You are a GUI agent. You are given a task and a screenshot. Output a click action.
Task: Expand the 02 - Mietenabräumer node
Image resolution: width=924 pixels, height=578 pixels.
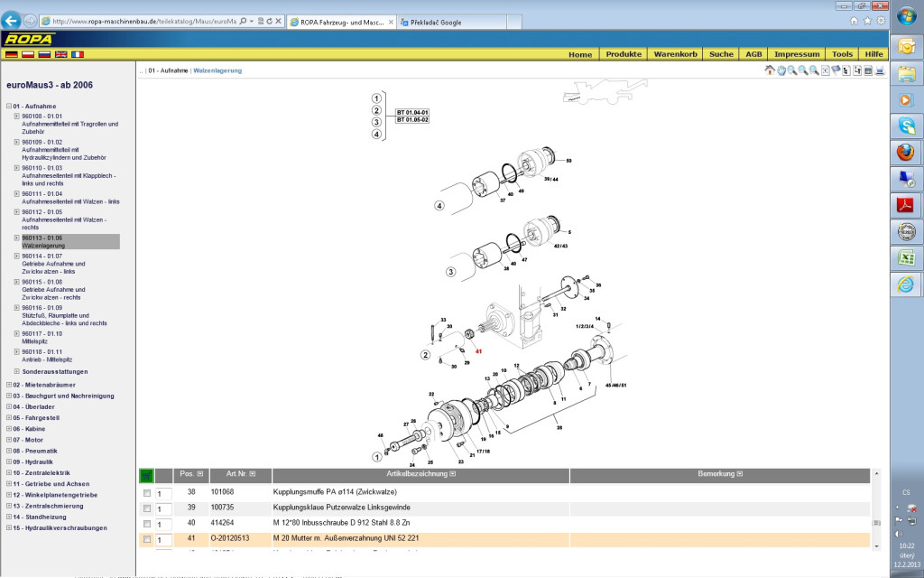pyautogui.click(x=9, y=385)
